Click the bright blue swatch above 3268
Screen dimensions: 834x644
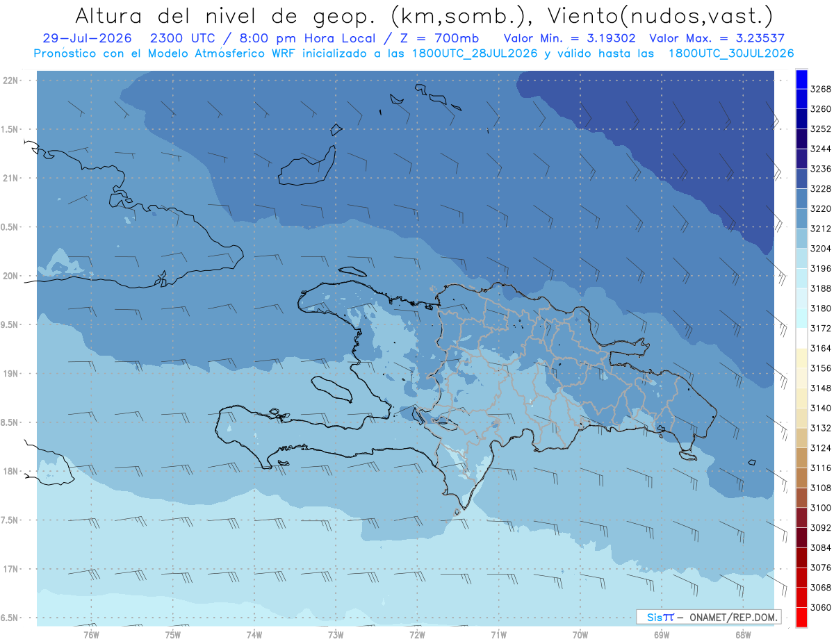[801, 79]
